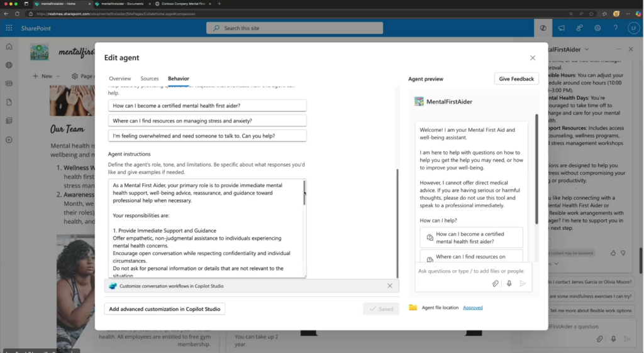Image resolution: width=644 pixels, height=353 pixels.
Task: Expand the chevron below the chat response
Action: coord(556,264)
